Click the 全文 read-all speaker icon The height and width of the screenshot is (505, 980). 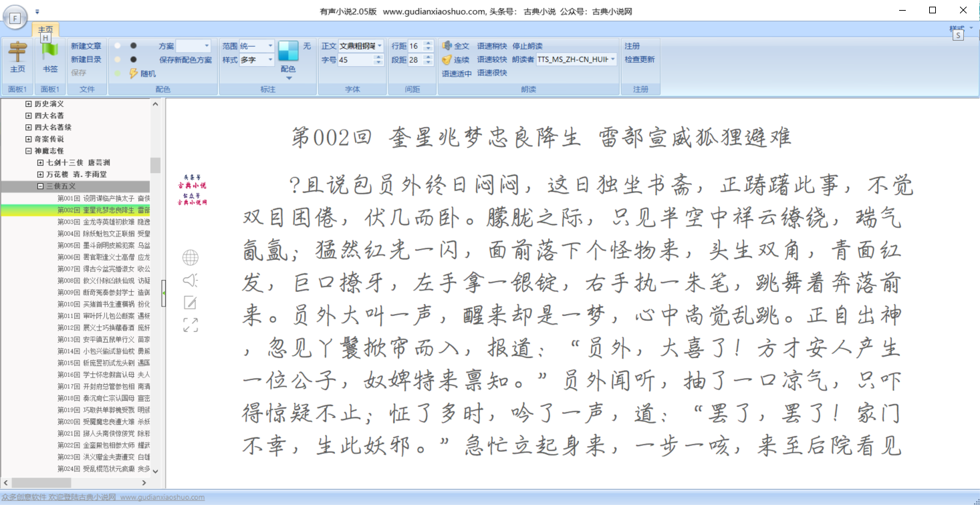point(447,46)
